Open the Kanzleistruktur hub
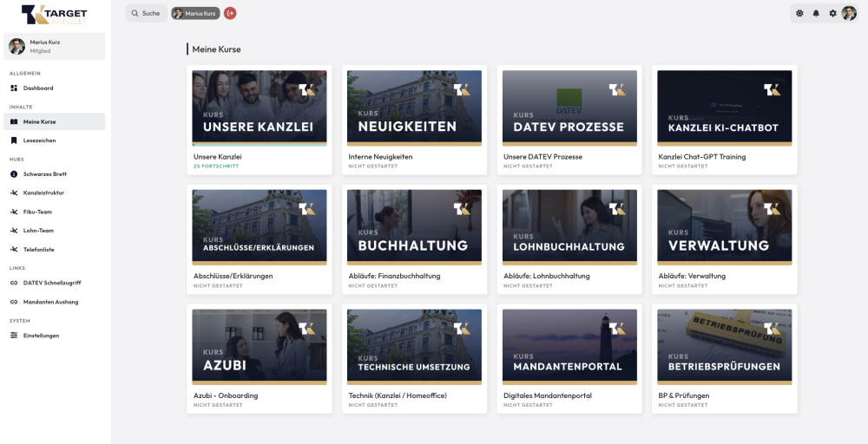Viewport: 868px width, 444px height. (43, 193)
